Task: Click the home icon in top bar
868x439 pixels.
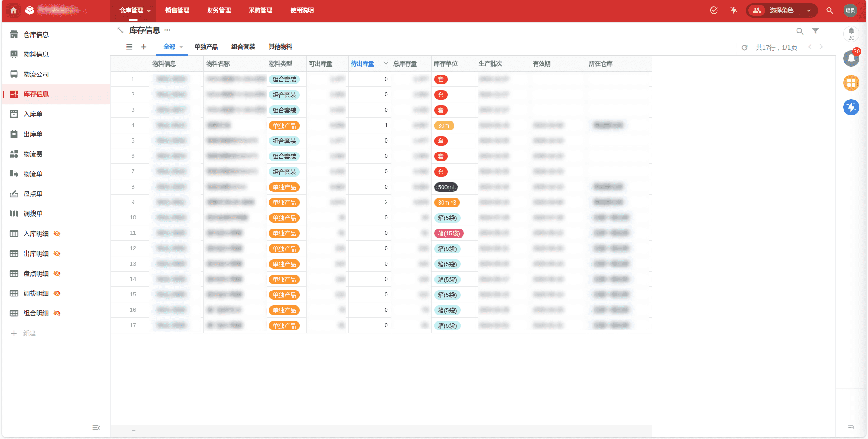Action: [x=14, y=10]
